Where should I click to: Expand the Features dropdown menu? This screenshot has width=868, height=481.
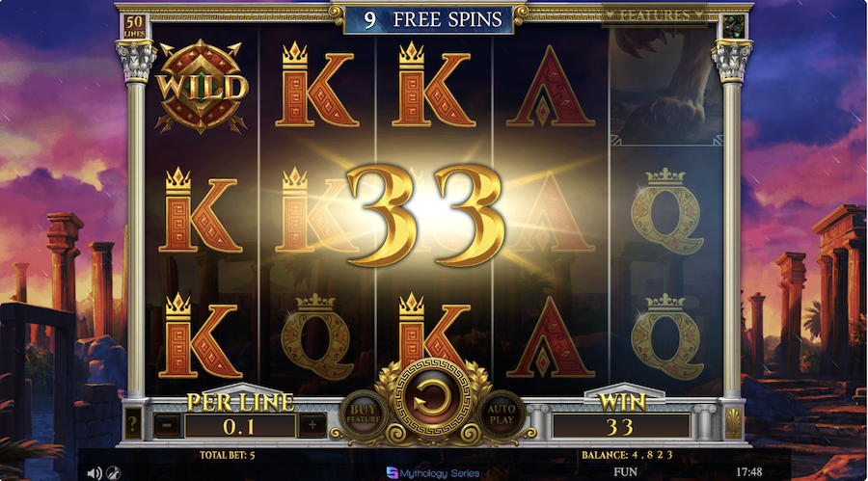click(x=654, y=15)
